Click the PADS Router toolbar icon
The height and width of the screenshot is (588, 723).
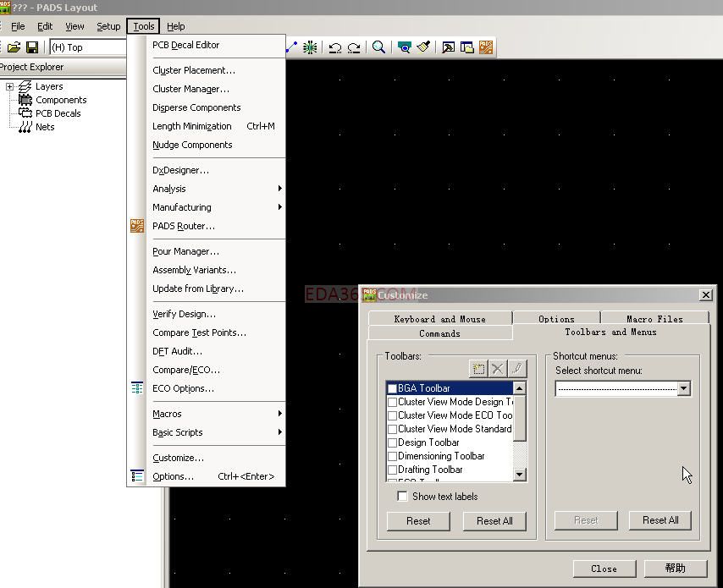(x=486, y=47)
